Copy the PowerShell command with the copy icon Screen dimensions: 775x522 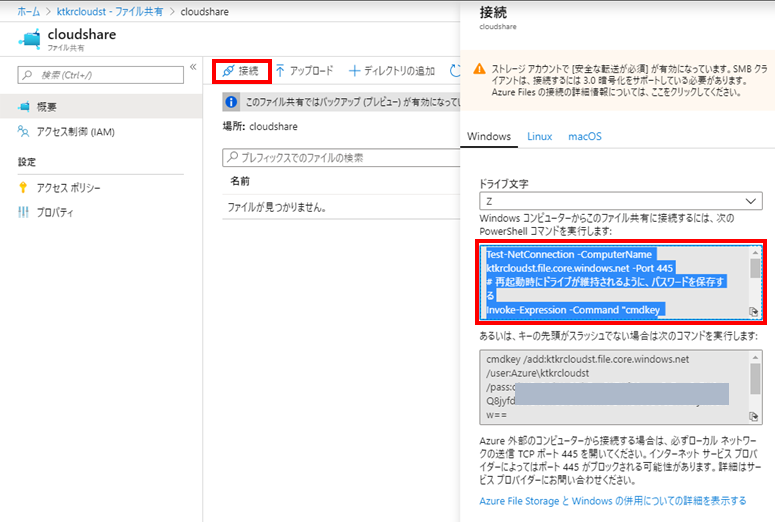[754, 311]
